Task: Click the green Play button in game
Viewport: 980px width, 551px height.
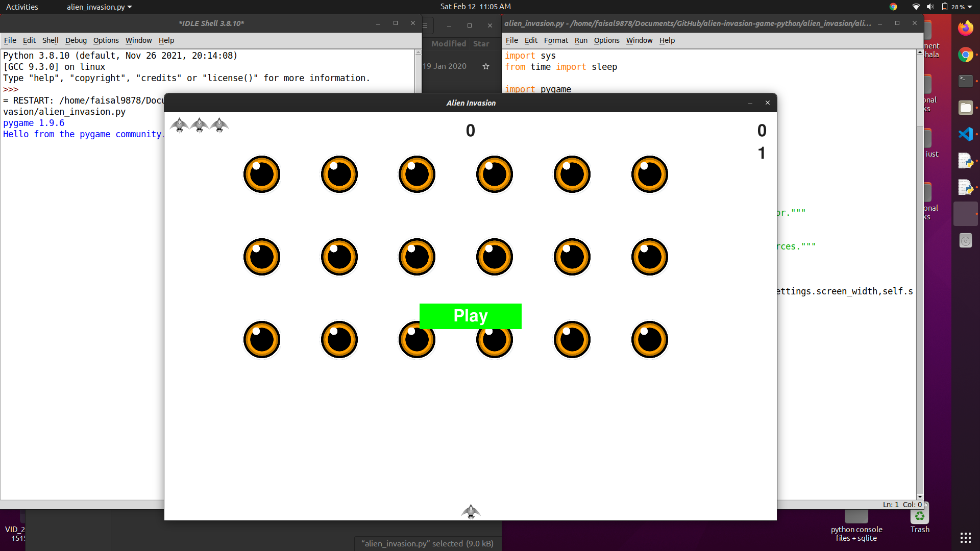Action: point(470,316)
